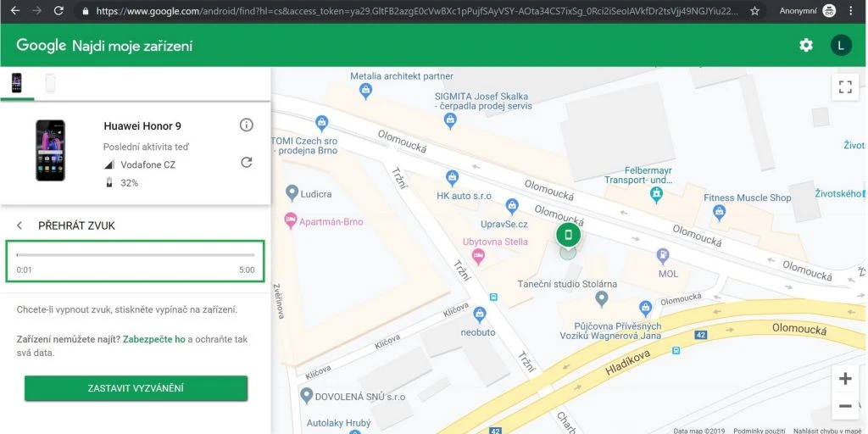The image size is (868, 434).
Task: Open Chrome three-dot menu
Action: tap(851, 11)
